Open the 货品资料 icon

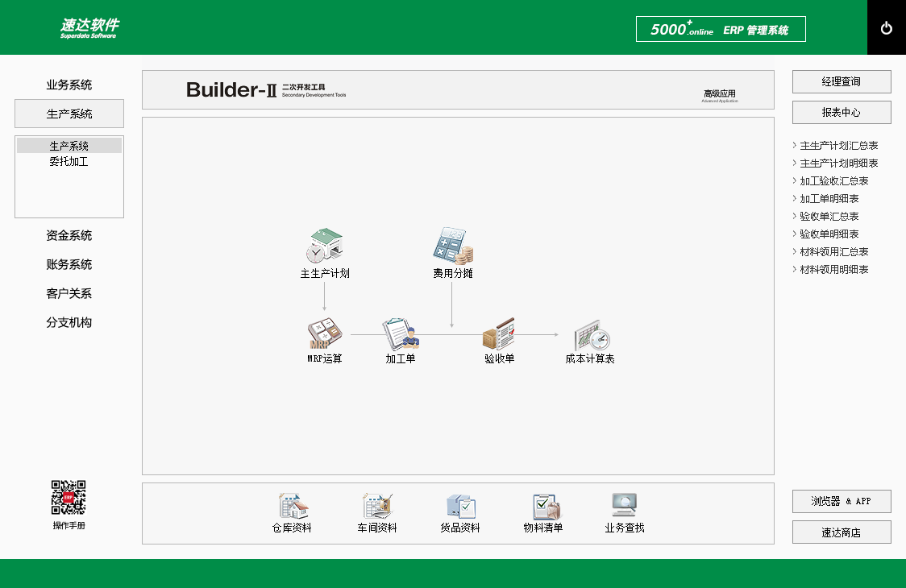(460, 507)
